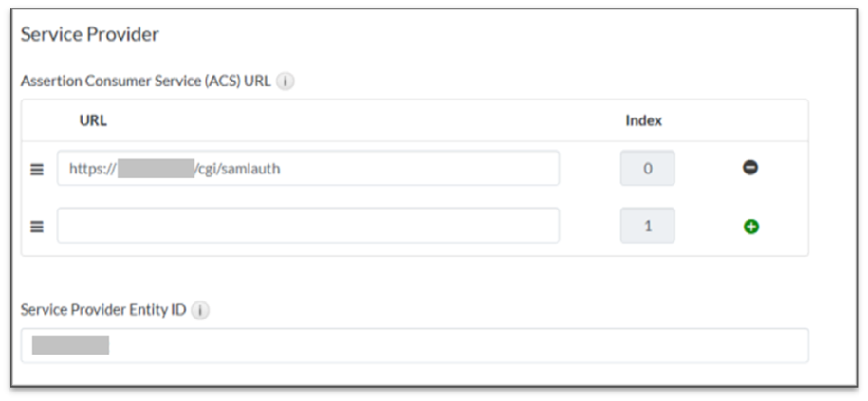Click the drag handle of the samlauth URL row

[x=37, y=169]
